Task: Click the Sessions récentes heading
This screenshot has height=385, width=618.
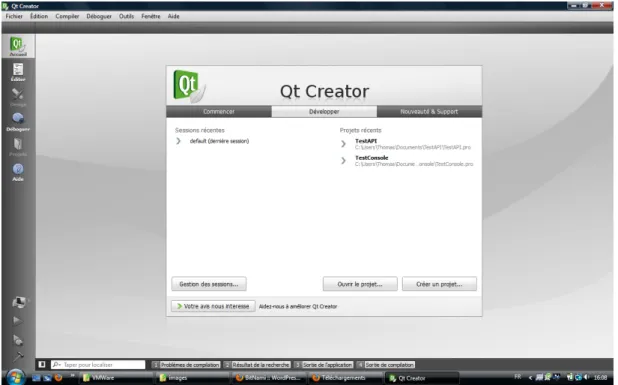Action: tap(200, 130)
